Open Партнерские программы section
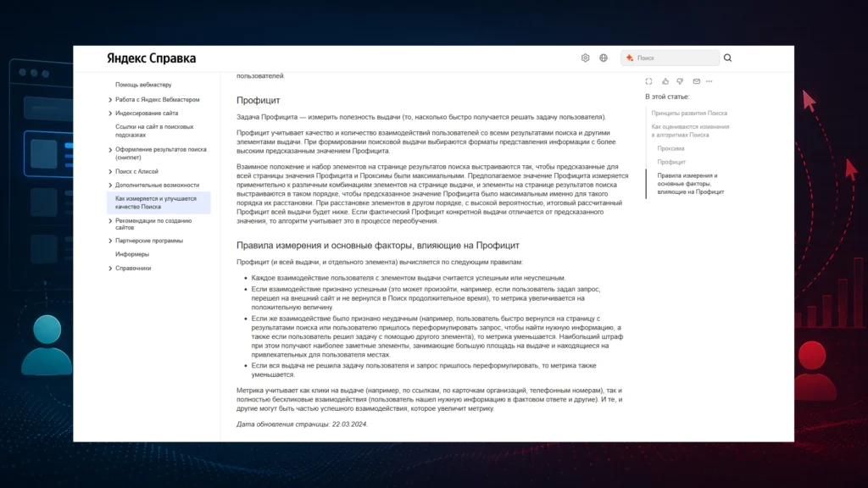 tap(149, 241)
